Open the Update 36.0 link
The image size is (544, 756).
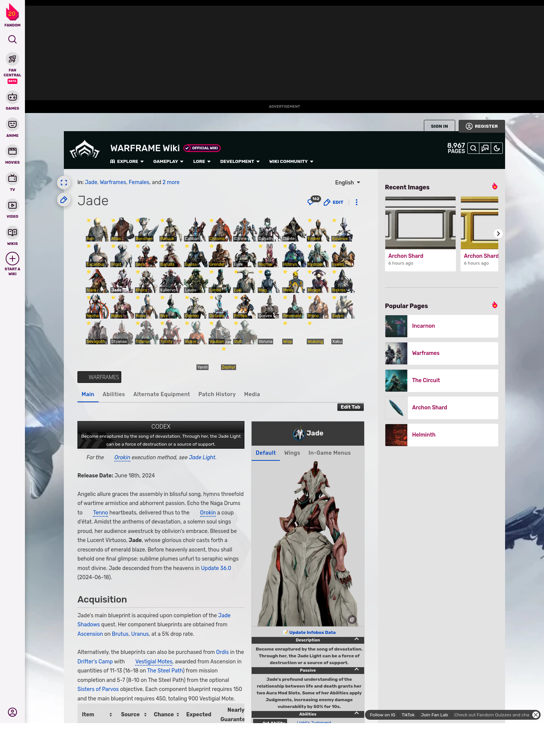[x=216, y=568]
